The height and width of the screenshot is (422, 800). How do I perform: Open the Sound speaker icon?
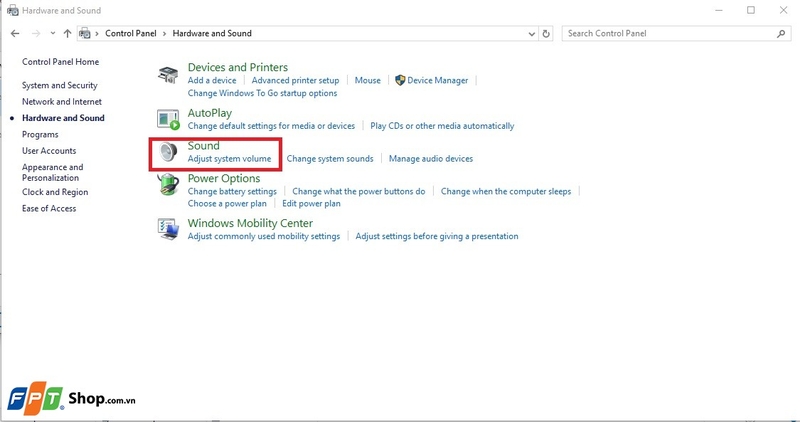(x=168, y=152)
